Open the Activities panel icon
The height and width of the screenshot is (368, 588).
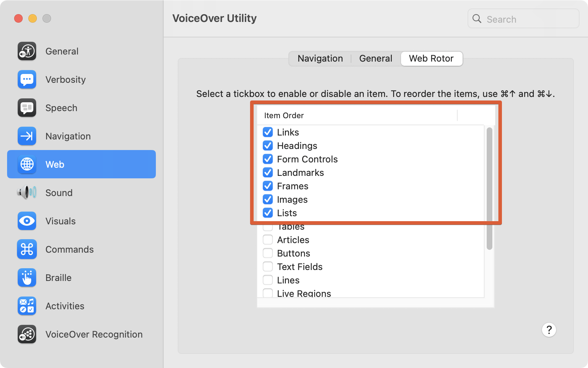(27, 306)
